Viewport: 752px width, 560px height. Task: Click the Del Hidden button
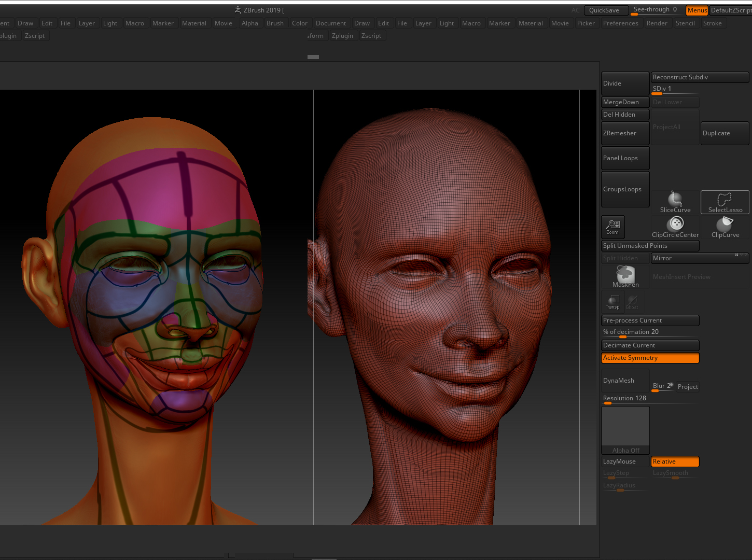(x=625, y=115)
